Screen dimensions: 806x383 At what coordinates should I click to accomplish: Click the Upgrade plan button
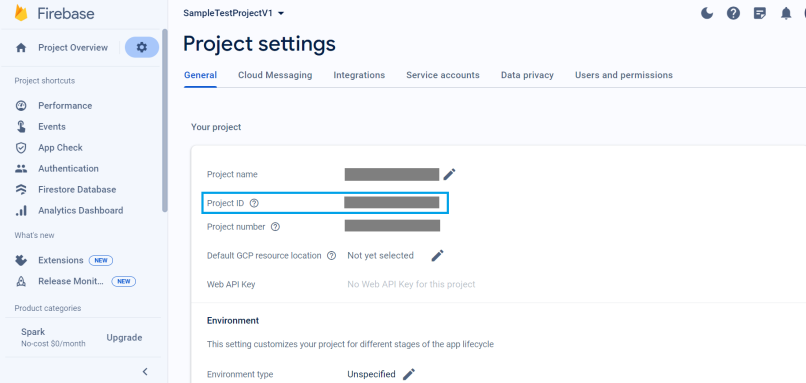tap(124, 338)
